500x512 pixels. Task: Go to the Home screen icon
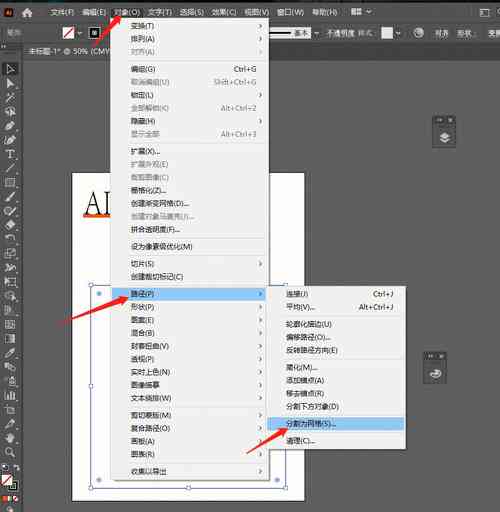[27, 13]
